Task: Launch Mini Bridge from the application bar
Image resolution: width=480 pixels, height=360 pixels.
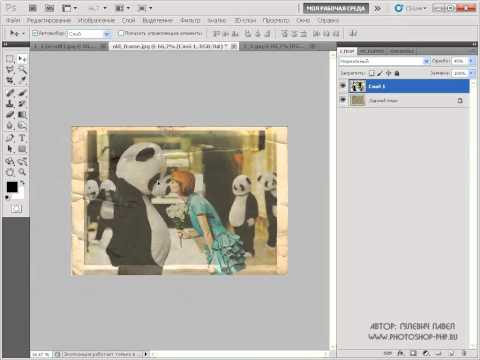Action: pos(49,8)
